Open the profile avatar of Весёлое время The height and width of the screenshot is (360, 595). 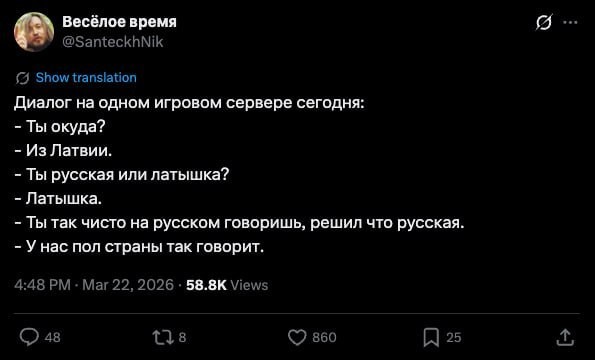click(34, 31)
